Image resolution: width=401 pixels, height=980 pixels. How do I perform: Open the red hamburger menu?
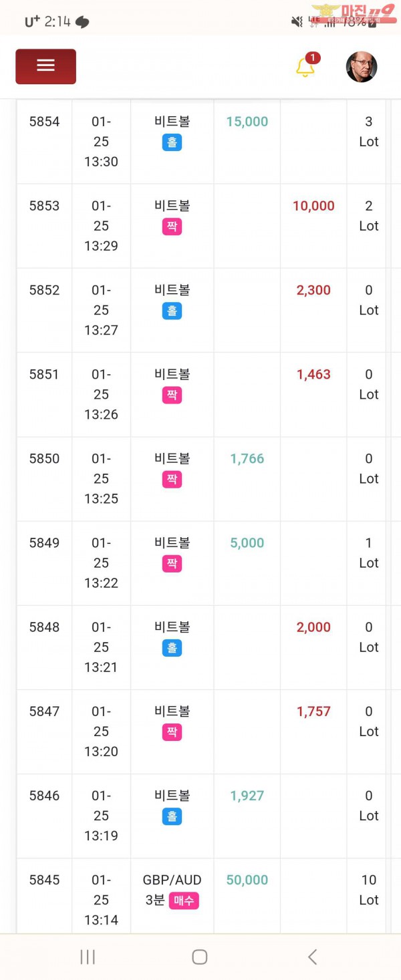pyautogui.click(x=45, y=66)
